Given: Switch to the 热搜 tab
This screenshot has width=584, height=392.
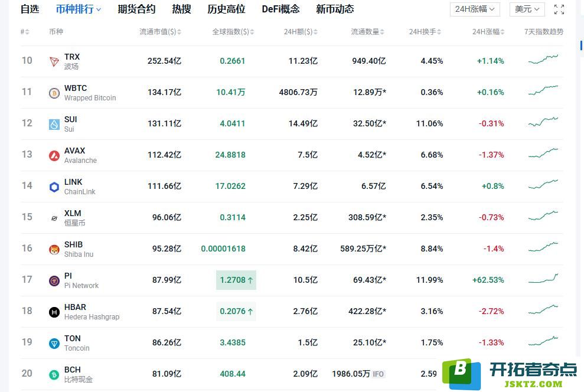Looking at the screenshot, I should point(181,9).
